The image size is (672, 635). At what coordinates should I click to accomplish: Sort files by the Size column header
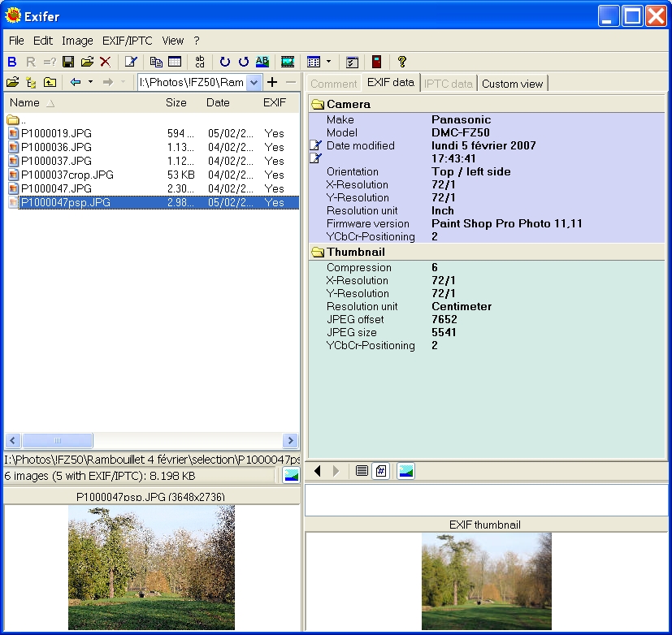176,103
